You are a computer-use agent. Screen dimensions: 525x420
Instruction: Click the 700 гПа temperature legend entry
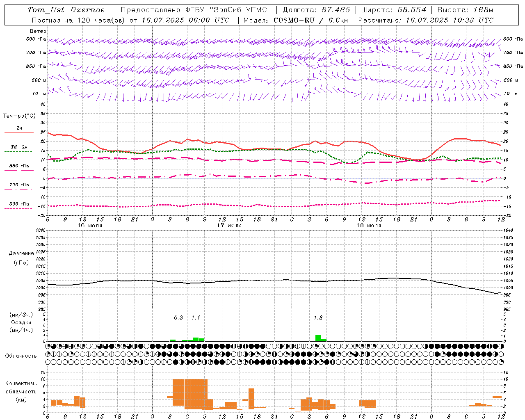(19, 185)
